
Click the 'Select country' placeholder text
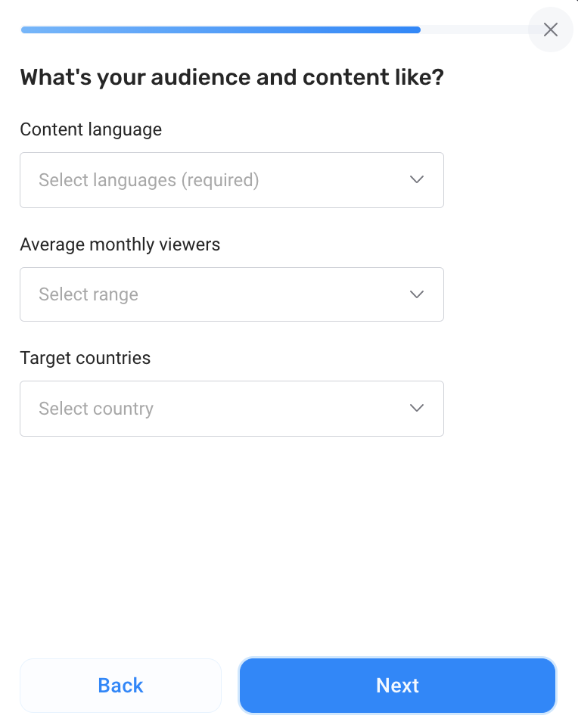click(96, 409)
